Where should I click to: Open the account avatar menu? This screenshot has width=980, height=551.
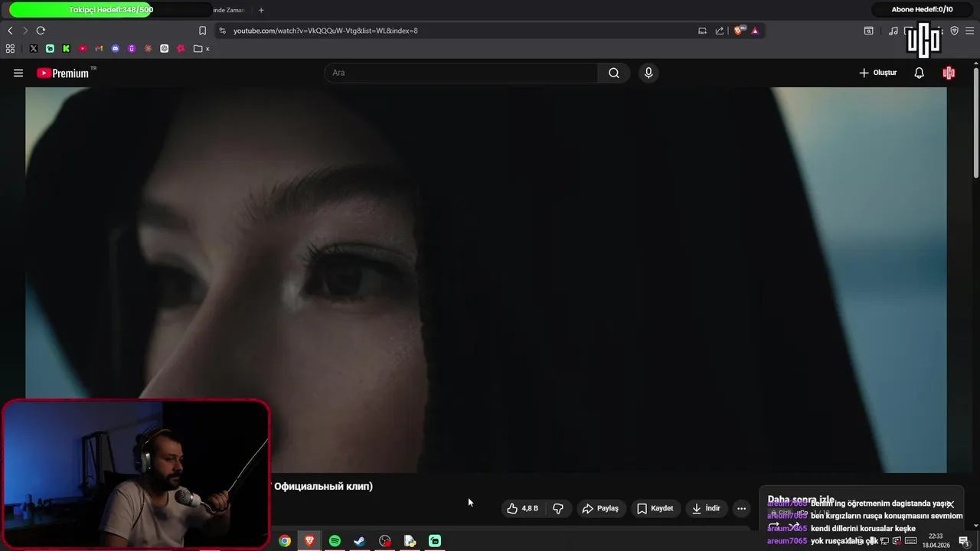coord(949,73)
